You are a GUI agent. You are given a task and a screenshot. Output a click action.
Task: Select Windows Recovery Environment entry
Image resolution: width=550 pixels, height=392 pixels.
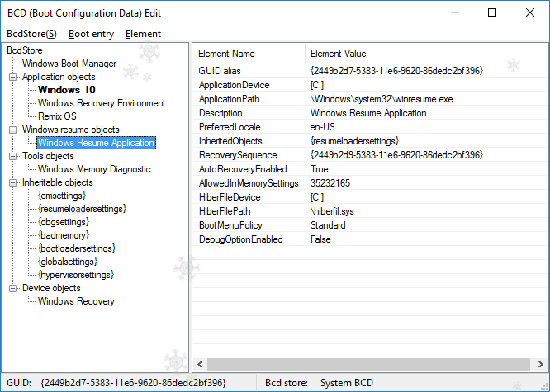click(x=102, y=103)
